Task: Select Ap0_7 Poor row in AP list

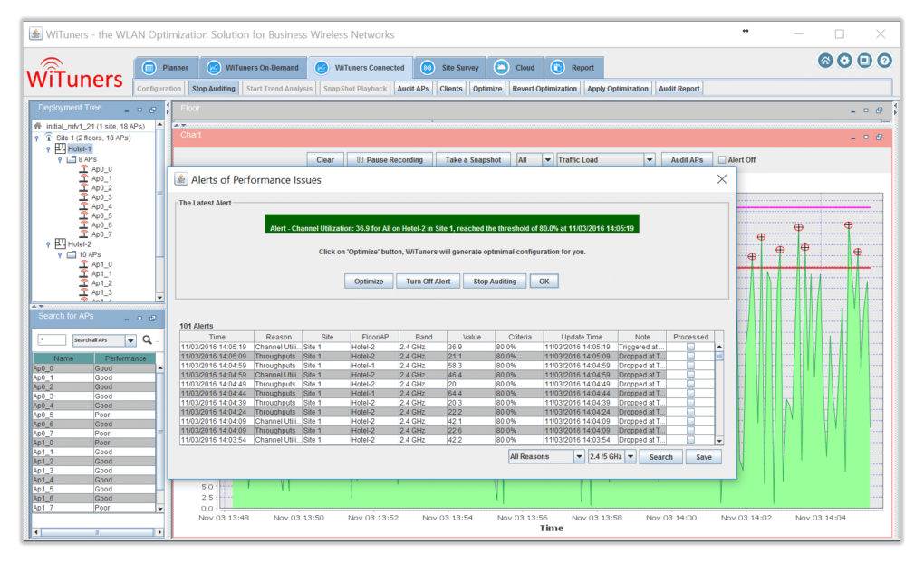Action: (x=93, y=434)
